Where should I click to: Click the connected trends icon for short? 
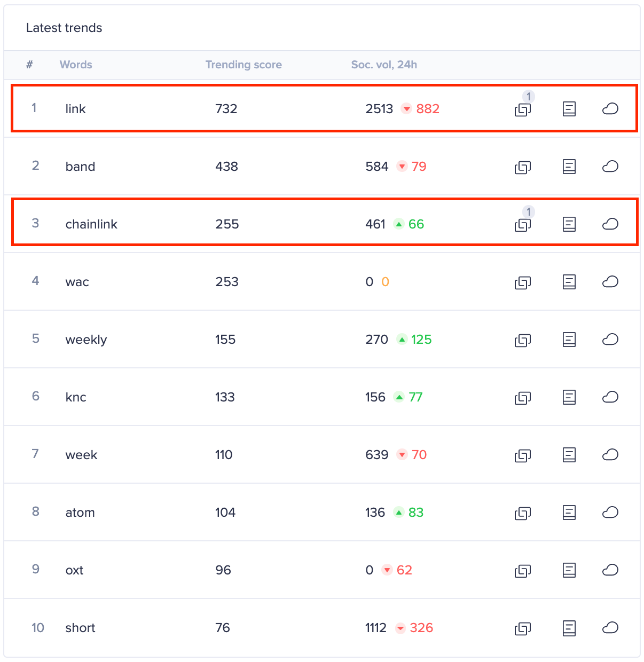tap(522, 629)
